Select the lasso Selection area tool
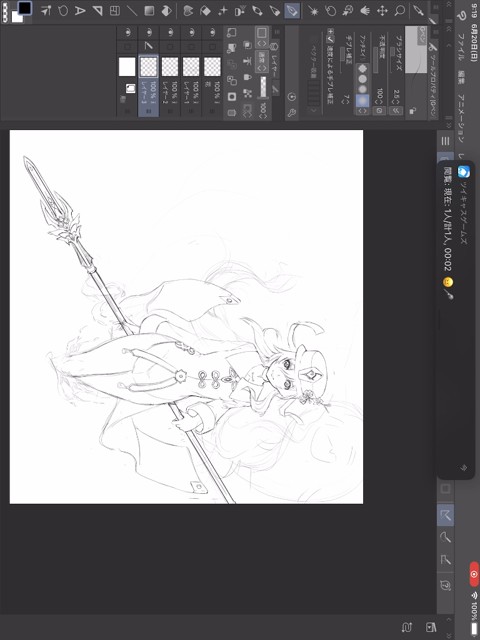The height and width of the screenshot is (640, 480). [x=331, y=11]
